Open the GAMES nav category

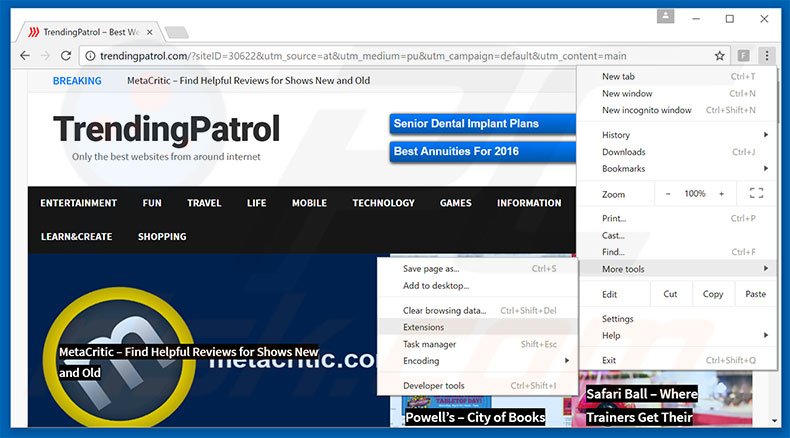[455, 203]
